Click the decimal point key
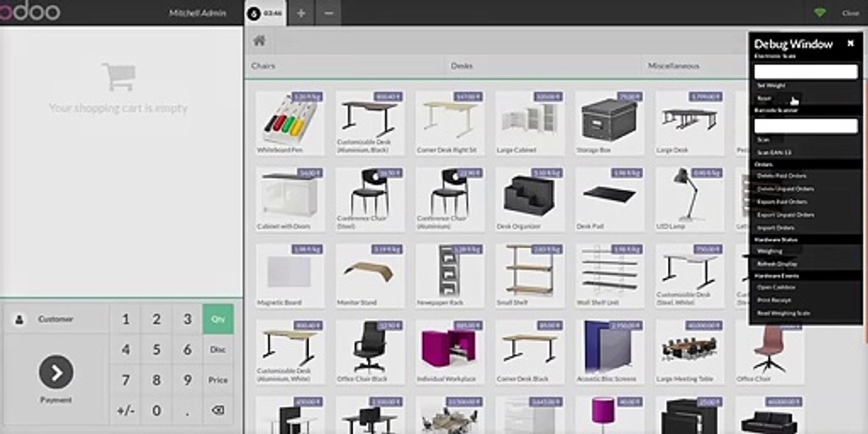This screenshot has height=434, width=868. tap(187, 410)
